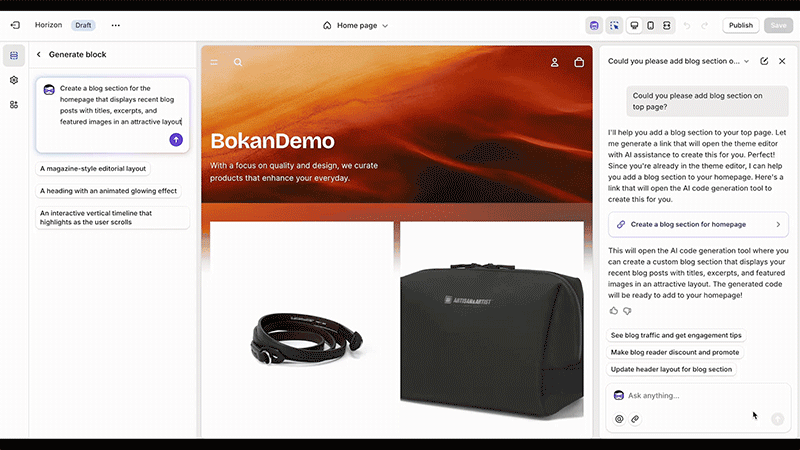Click the Ask anything chat input
This screenshot has height=450, width=800.
(x=690, y=395)
